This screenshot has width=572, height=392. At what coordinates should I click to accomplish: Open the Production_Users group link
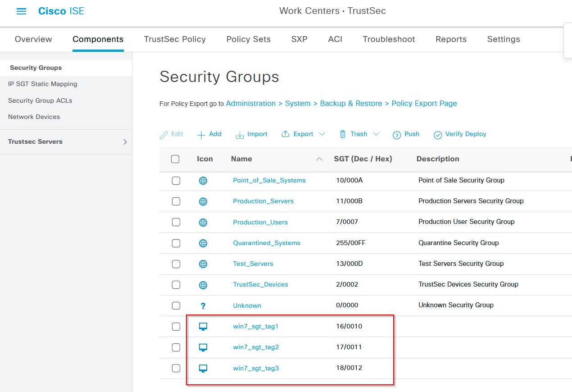pyautogui.click(x=260, y=222)
